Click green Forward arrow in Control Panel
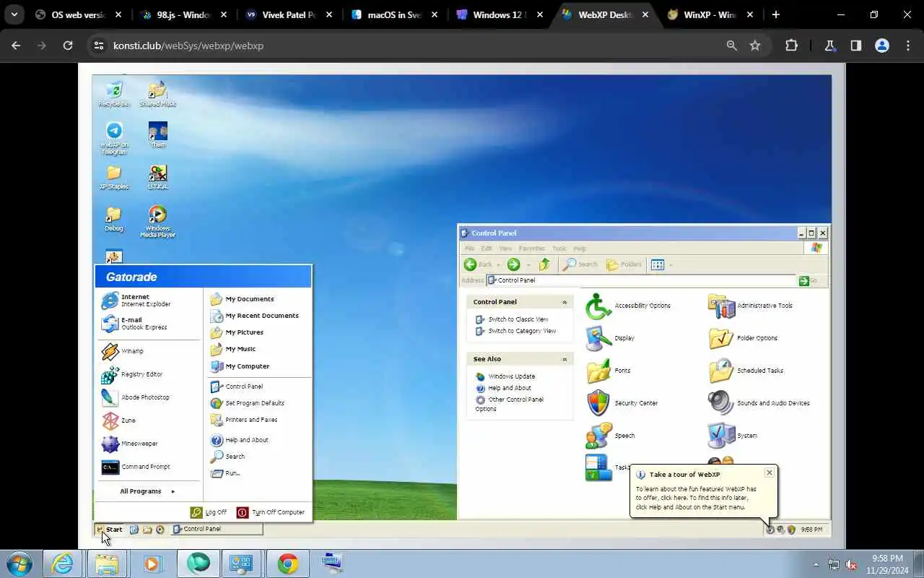924x578 pixels. [x=513, y=264]
